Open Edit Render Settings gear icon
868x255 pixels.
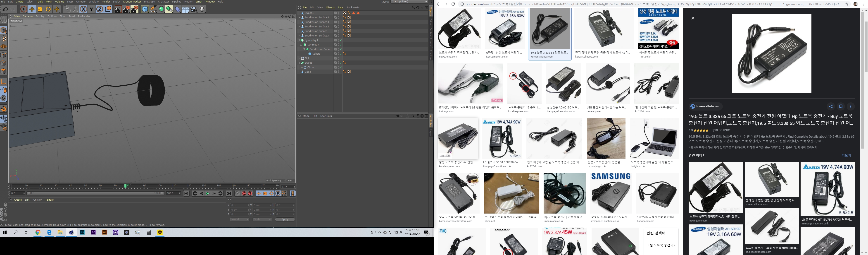[x=134, y=9]
